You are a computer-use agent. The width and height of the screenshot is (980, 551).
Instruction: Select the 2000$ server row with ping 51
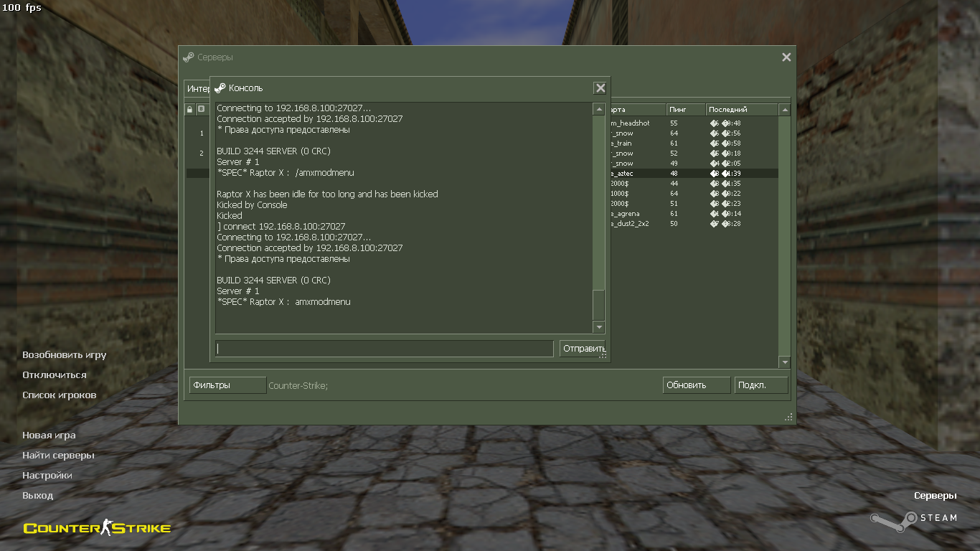point(694,204)
